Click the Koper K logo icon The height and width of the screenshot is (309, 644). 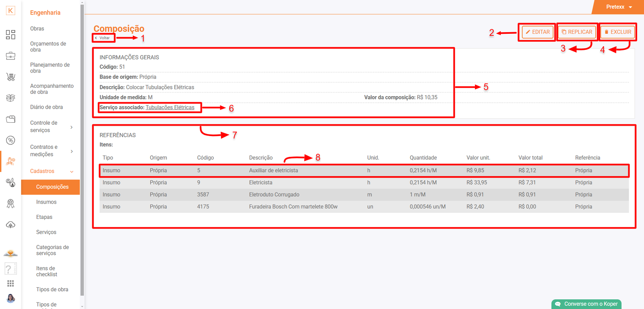10,11
